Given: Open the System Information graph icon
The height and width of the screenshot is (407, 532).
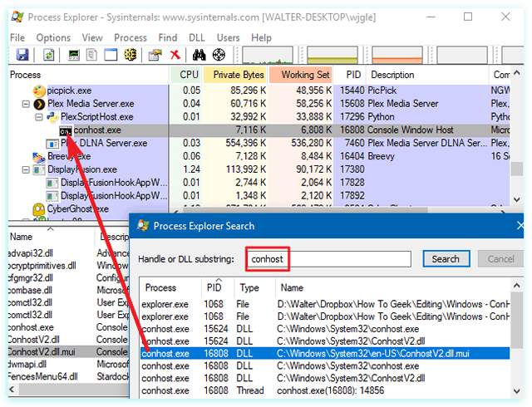Looking at the screenshot, I should (74, 55).
